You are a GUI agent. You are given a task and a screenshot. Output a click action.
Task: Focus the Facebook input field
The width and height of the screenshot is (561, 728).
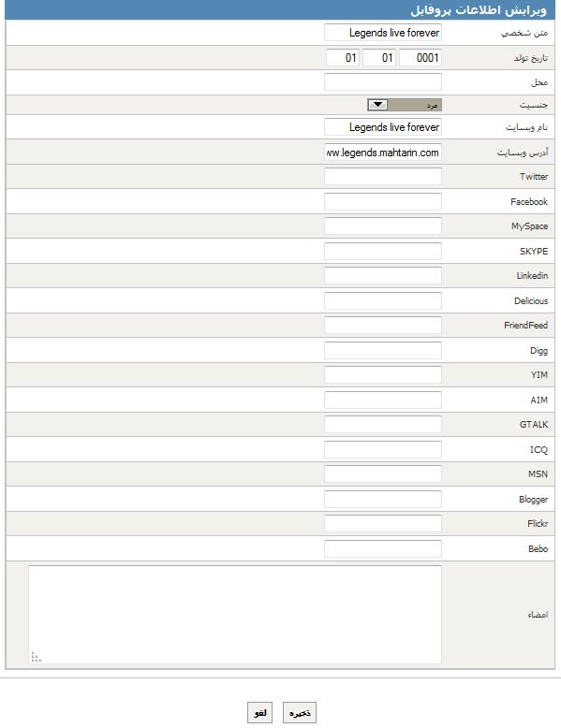tap(383, 201)
